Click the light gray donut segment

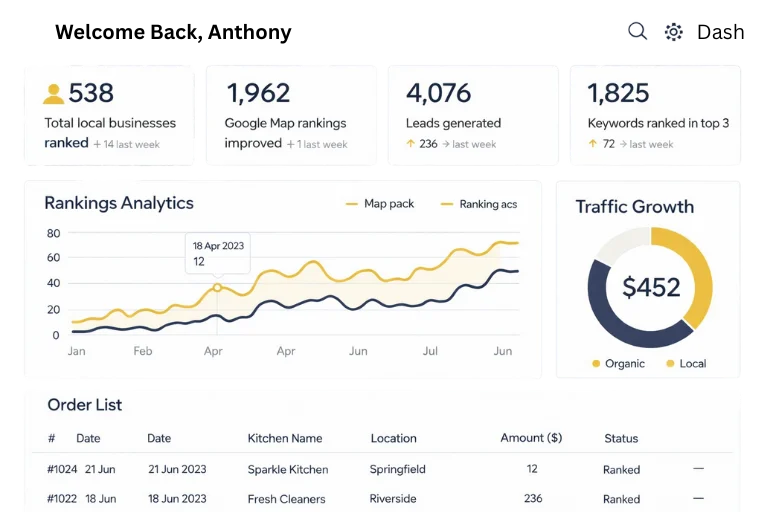(x=621, y=244)
